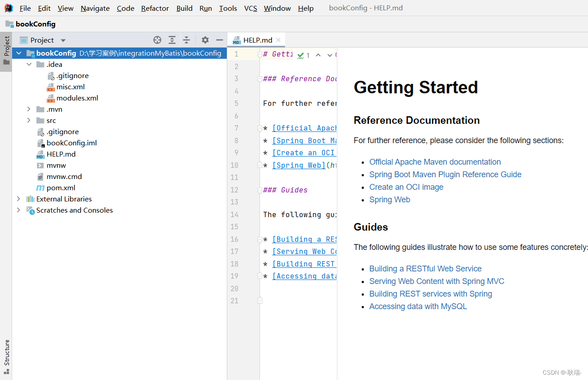Open the Run menu
Image resolution: width=588 pixels, height=380 pixels.
tap(206, 9)
